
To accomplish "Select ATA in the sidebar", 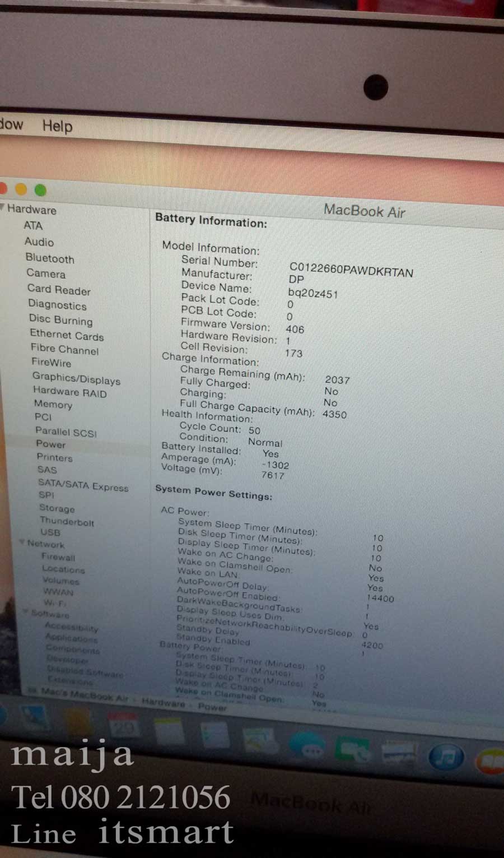I will (x=33, y=225).
